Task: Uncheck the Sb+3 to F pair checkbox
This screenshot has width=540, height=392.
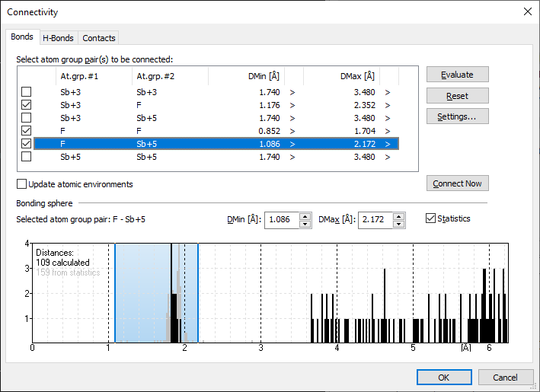Action: pos(27,105)
